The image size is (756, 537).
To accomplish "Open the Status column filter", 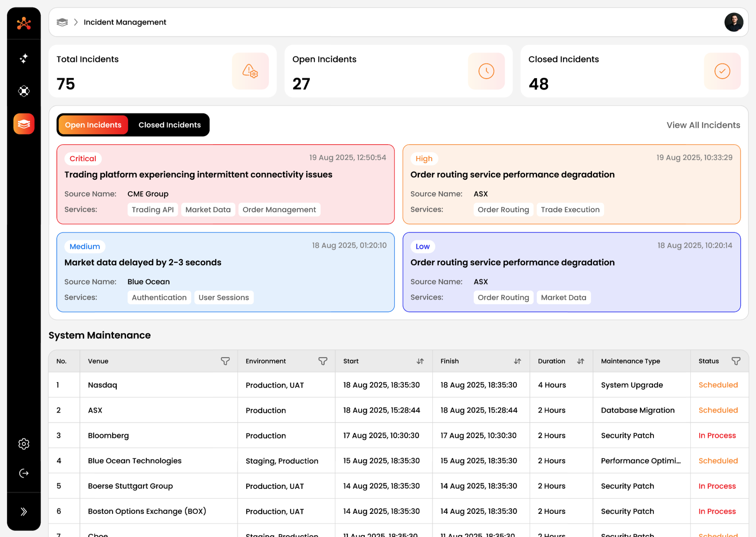I will click(x=736, y=361).
